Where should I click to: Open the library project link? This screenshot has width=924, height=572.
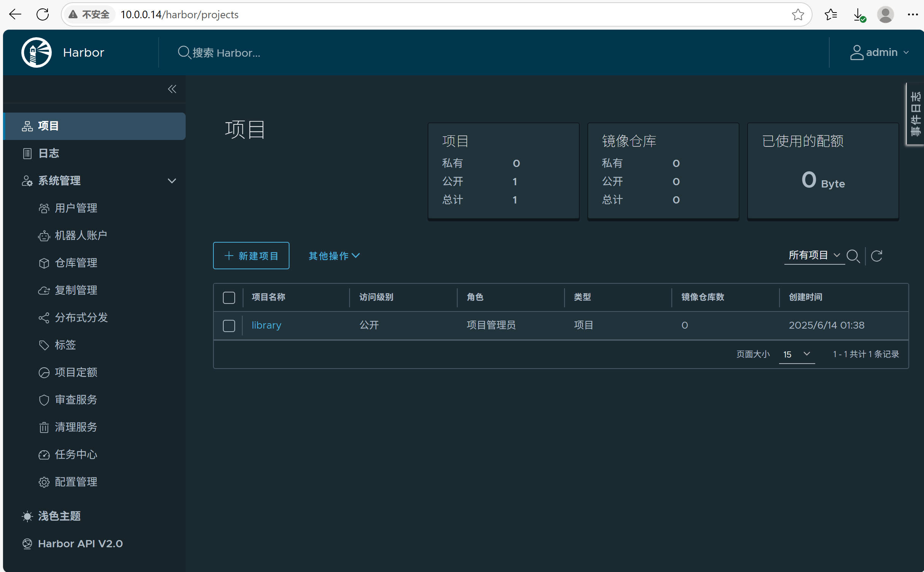point(266,325)
